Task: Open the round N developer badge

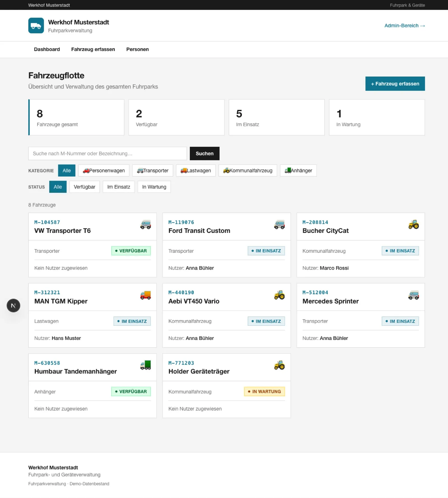Action: click(13, 305)
